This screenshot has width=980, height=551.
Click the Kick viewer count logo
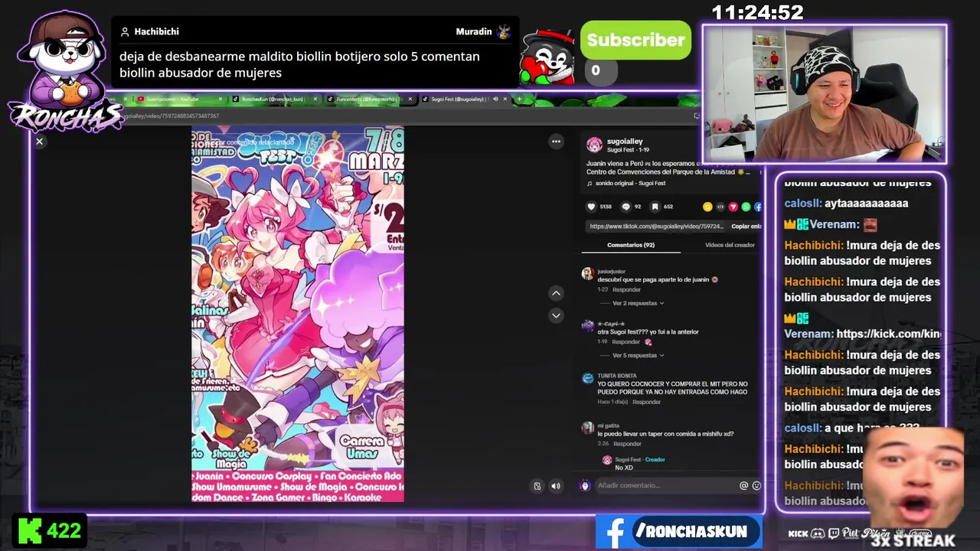click(31, 530)
